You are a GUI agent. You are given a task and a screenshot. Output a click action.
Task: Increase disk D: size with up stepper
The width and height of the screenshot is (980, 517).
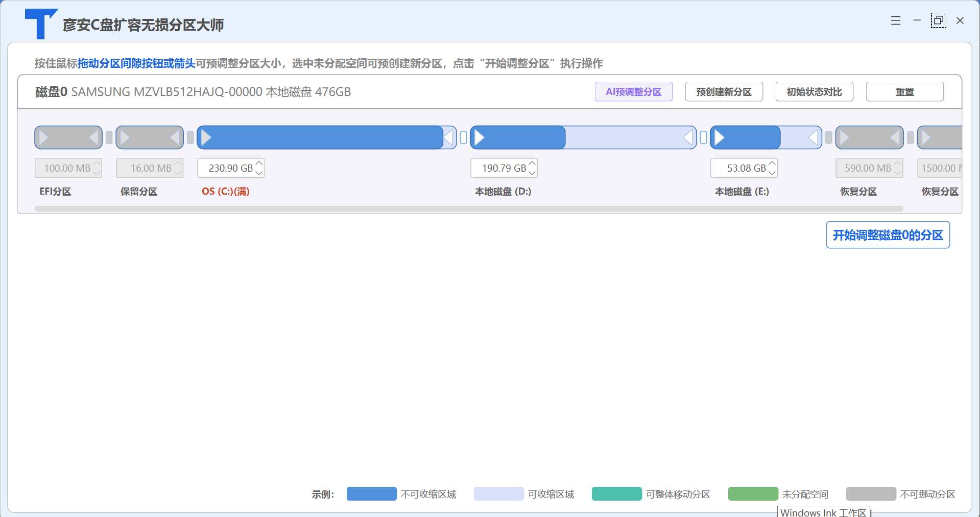click(532, 163)
